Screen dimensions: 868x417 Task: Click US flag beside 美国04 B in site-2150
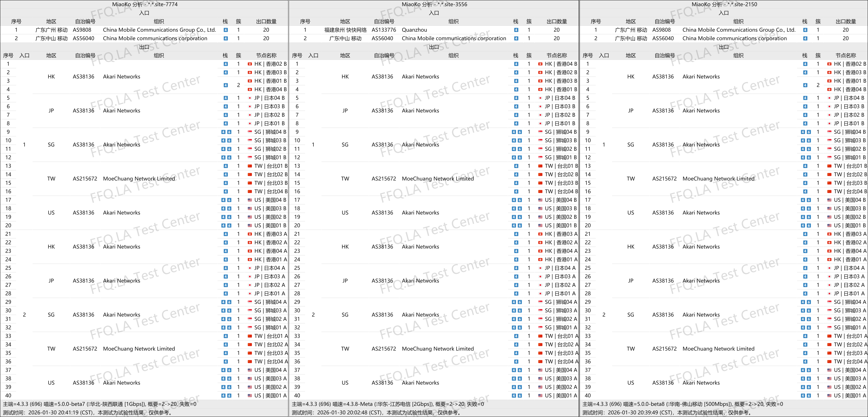pyautogui.click(x=829, y=200)
